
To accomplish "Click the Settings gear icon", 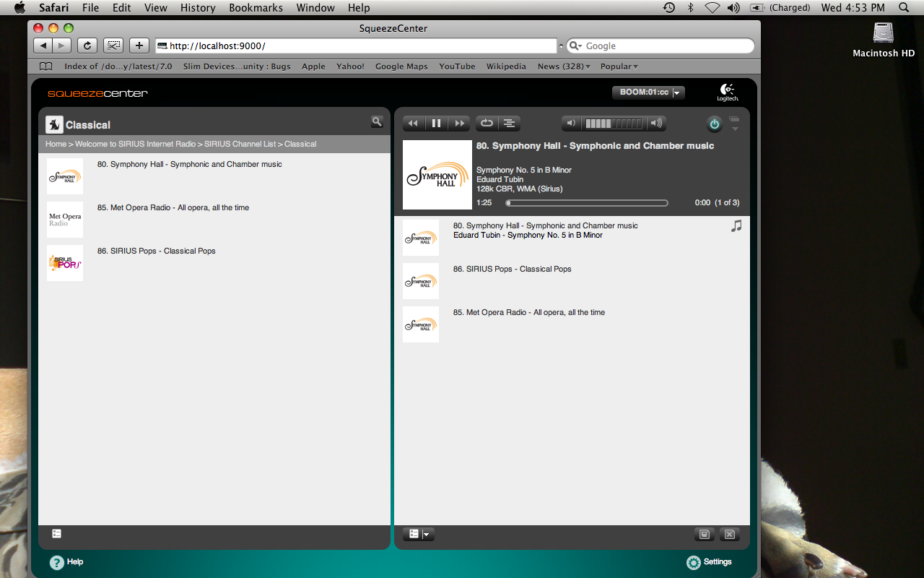I will 694,562.
